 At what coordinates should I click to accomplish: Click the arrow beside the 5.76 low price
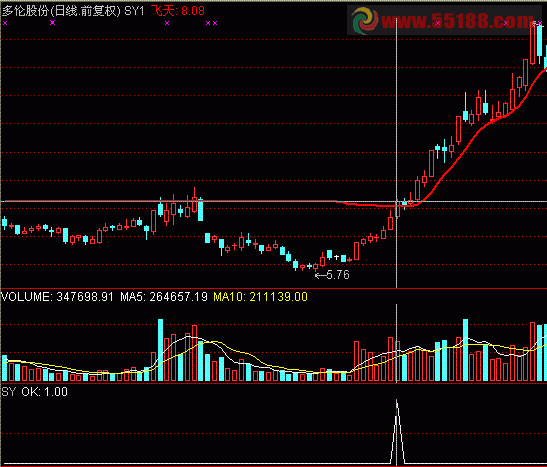click(320, 276)
